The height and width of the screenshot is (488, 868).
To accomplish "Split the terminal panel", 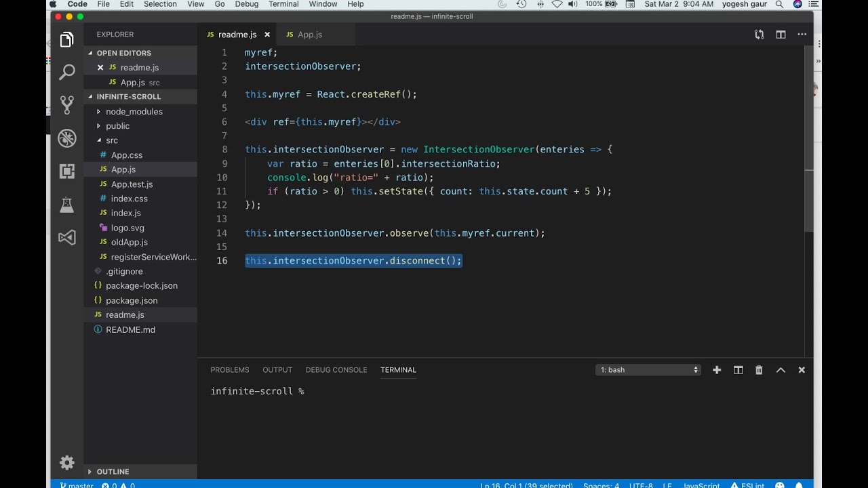I will coord(738,370).
